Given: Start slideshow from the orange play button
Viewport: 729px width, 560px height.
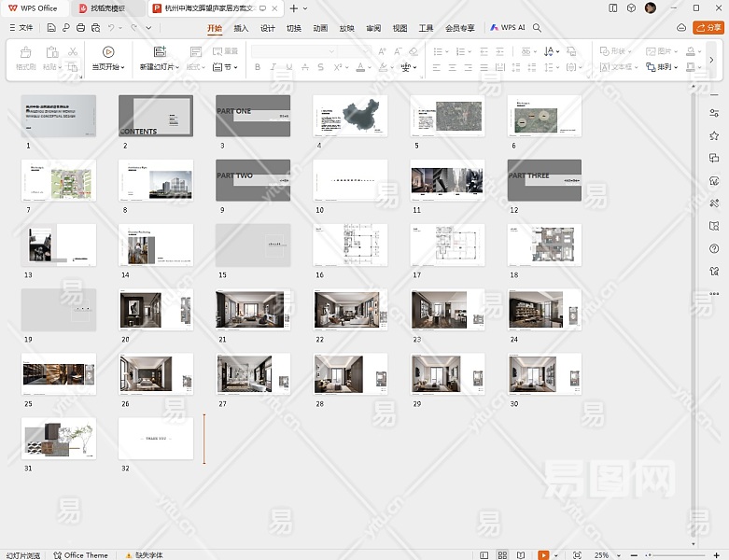Looking at the screenshot, I should 543,554.
